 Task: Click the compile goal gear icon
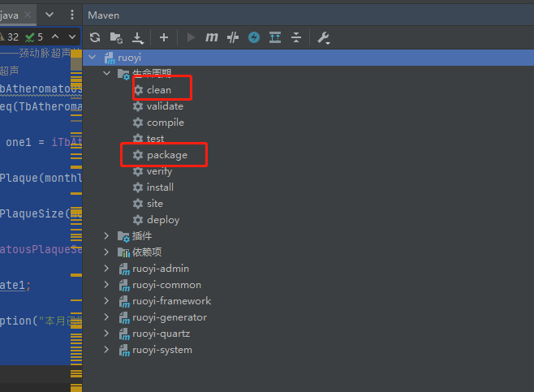pyautogui.click(x=138, y=123)
